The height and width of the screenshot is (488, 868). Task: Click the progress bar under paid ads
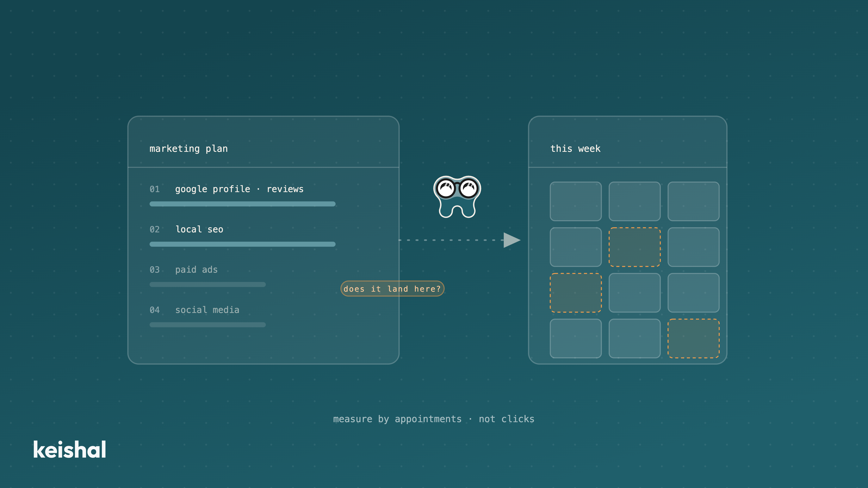[x=208, y=285]
